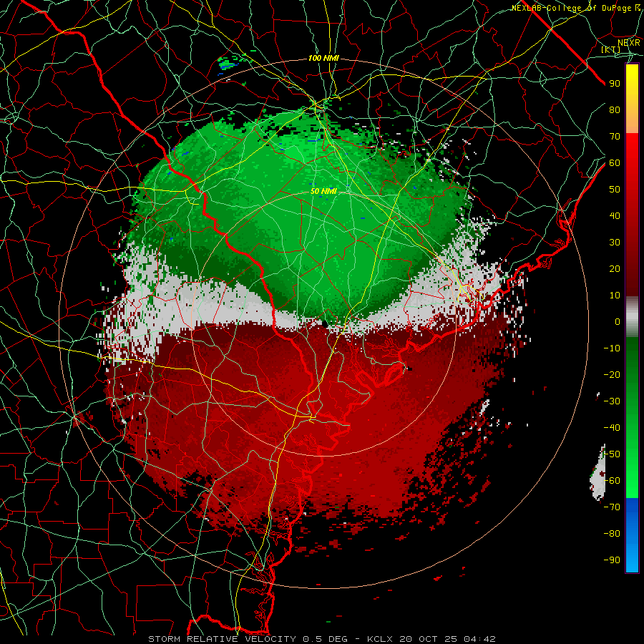This screenshot has width=644, height=644.
Task: Pick the -80 knot scale label
Action: pos(612,534)
